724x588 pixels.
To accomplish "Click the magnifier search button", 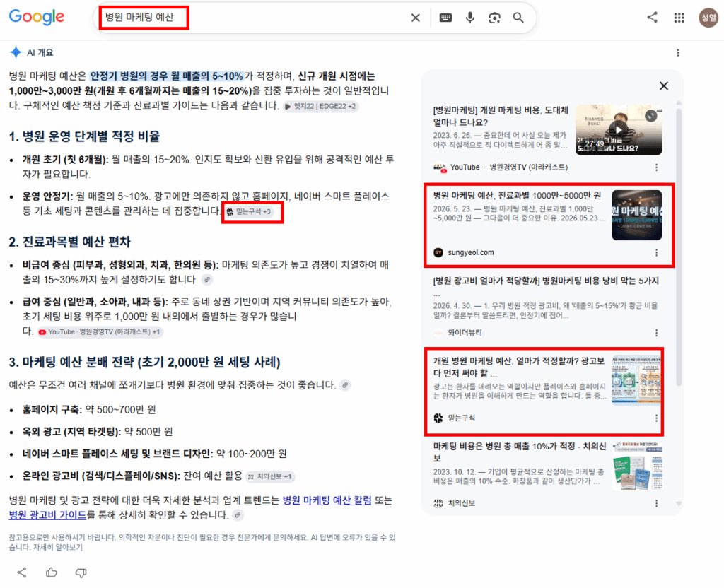I will pyautogui.click(x=518, y=18).
